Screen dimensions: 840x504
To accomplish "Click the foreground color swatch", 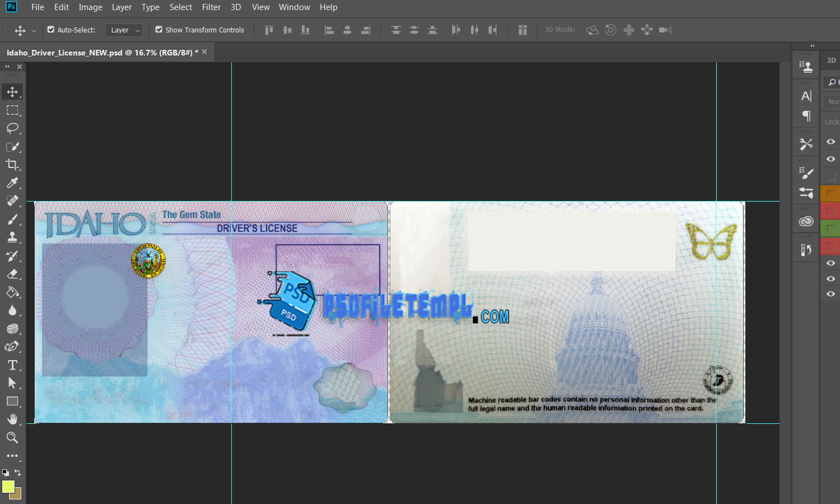I will [x=8, y=486].
